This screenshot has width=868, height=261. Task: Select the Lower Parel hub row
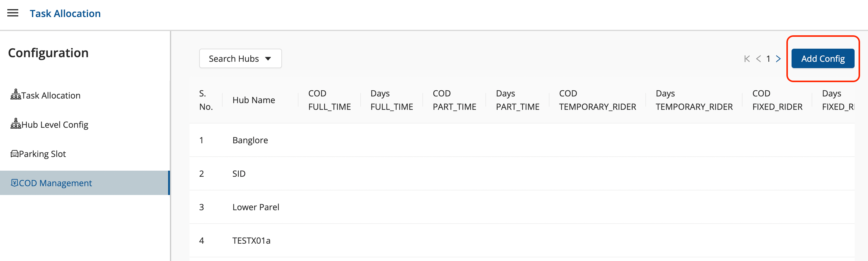click(x=256, y=207)
